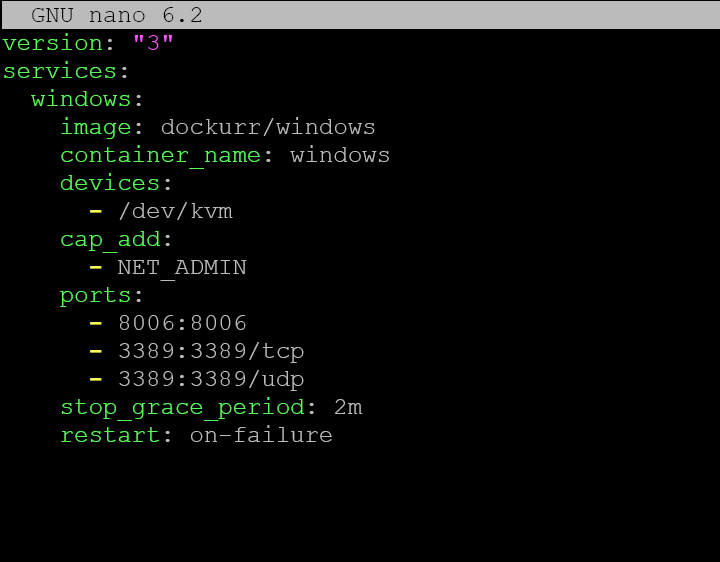Place cursor on the services key
The width and height of the screenshot is (720, 562).
click(x=59, y=71)
